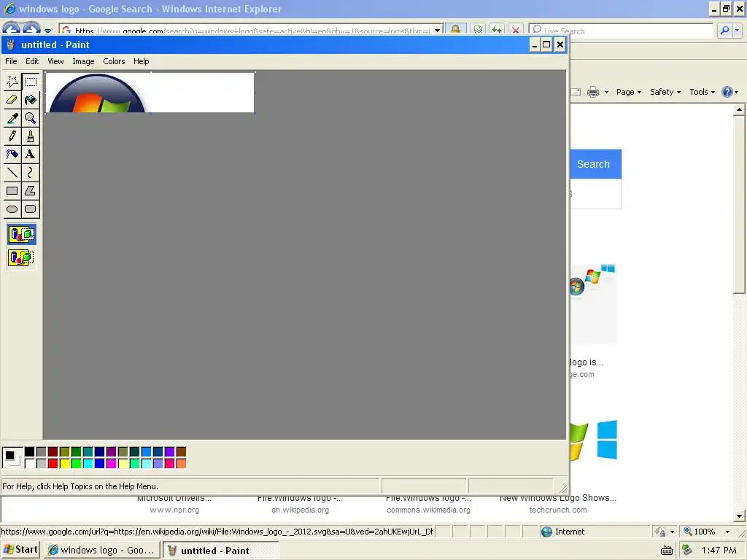Select the Magnifier tool in Paint
Image resolution: width=747 pixels, height=560 pixels.
point(31,118)
